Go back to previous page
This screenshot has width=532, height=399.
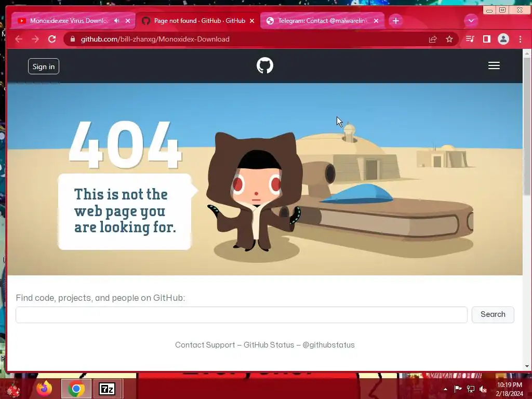[19, 39]
